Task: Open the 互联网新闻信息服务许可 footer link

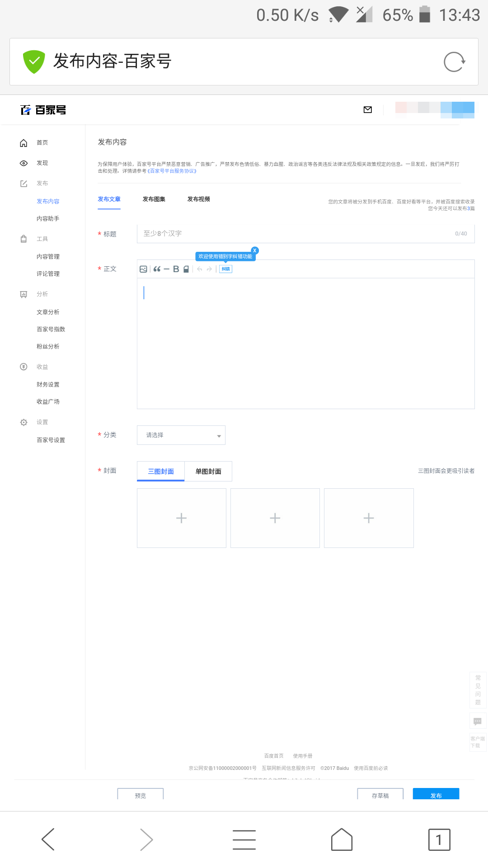Action: [288, 768]
